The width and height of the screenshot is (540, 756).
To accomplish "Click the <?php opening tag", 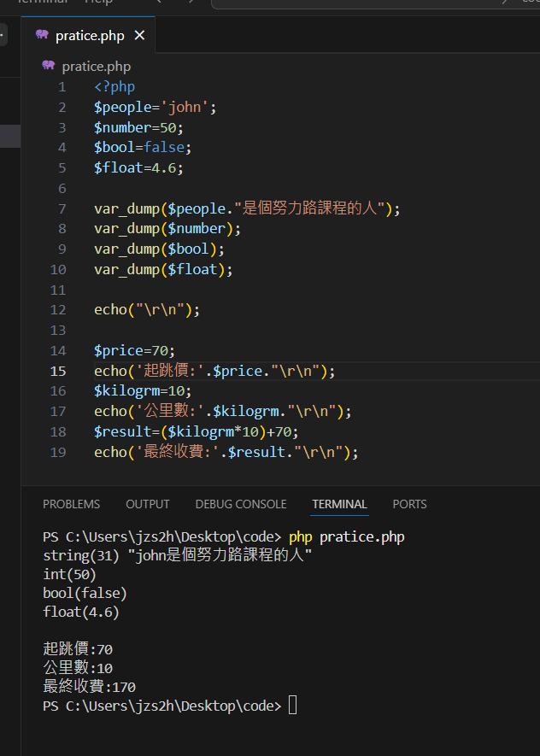I will coord(114,87).
